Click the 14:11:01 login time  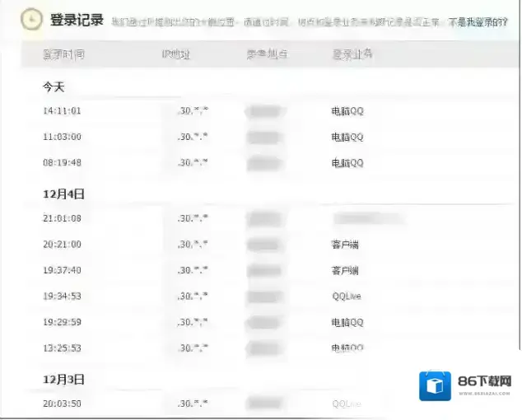(62, 111)
